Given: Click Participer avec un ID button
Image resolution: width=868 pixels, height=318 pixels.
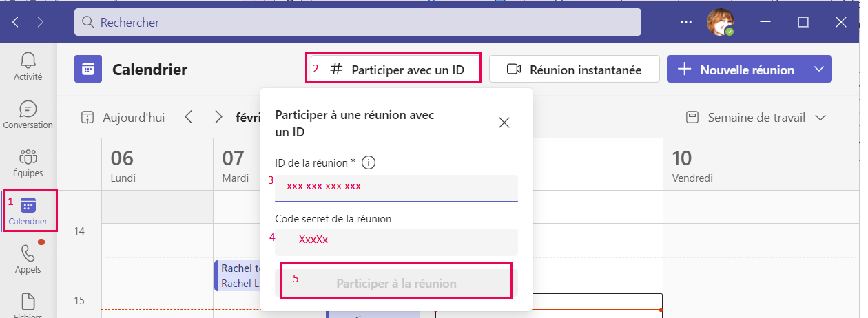Looking at the screenshot, I should [395, 70].
